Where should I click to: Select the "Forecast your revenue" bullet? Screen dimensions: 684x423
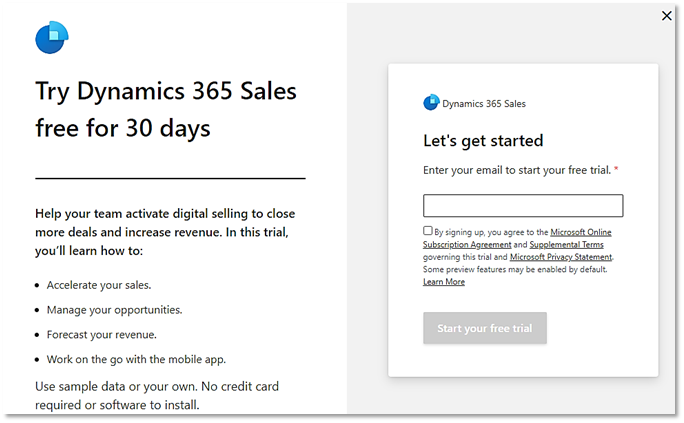101,335
